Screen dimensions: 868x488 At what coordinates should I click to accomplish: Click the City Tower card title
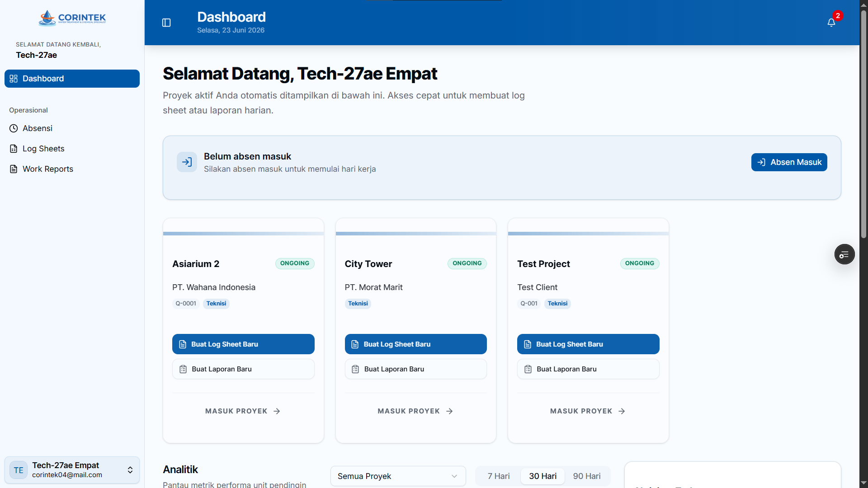click(368, 264)
